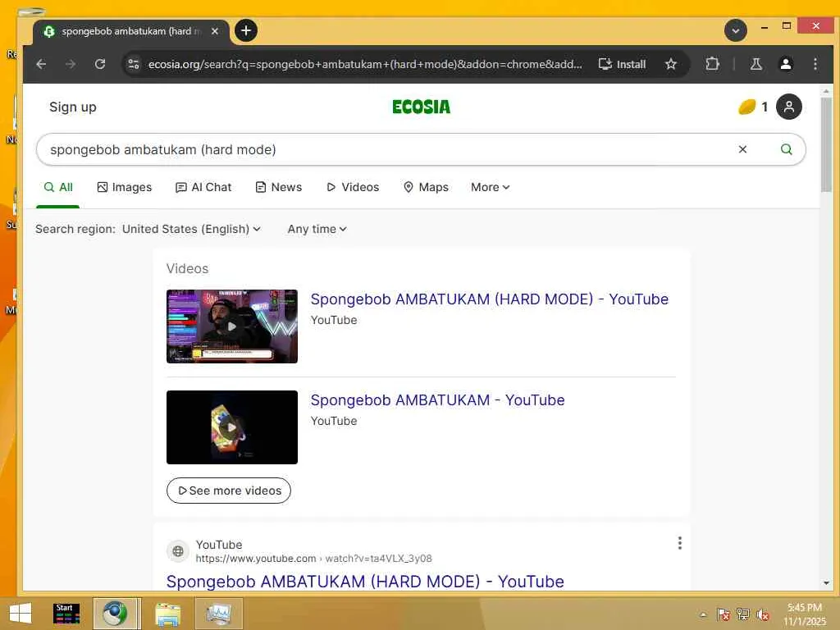Image resolution: width=840 pixels, height=630 pixels.
Task: Install the Ecosia app from address bar
Action: pyautogui.click(x=622, y=64)
